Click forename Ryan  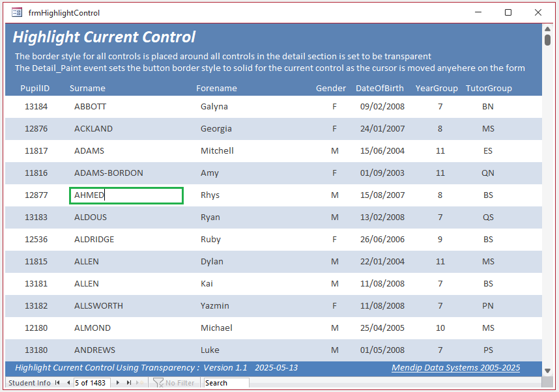click(x=210, y=217)
